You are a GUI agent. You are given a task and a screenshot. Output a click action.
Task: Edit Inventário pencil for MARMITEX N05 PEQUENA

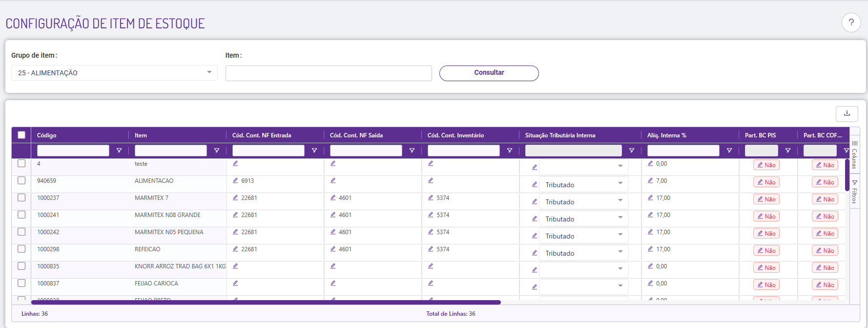(431, 232)
